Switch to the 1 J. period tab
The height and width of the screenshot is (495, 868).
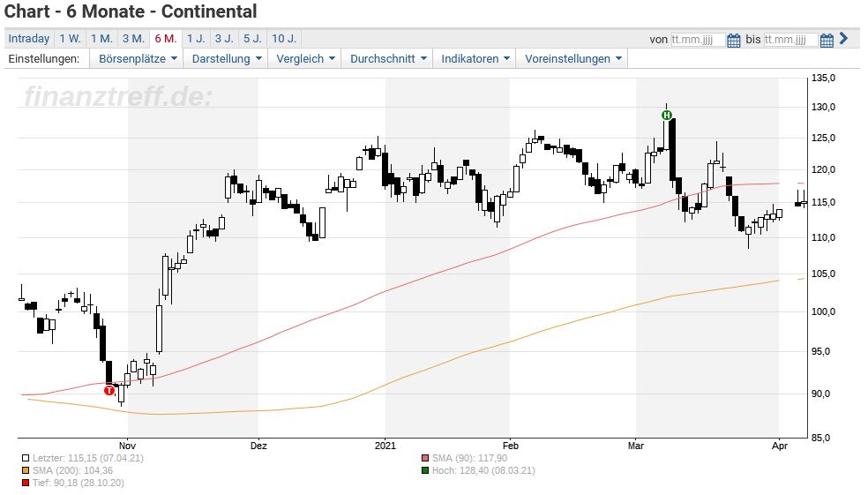pos(196,38)
